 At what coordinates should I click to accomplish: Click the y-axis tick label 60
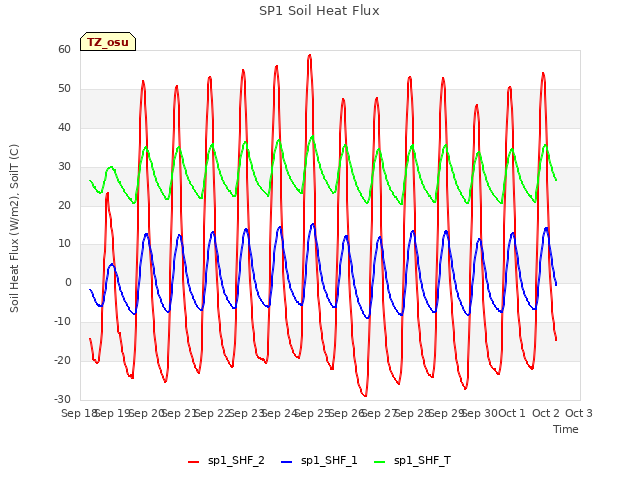(x=64, y=49)
